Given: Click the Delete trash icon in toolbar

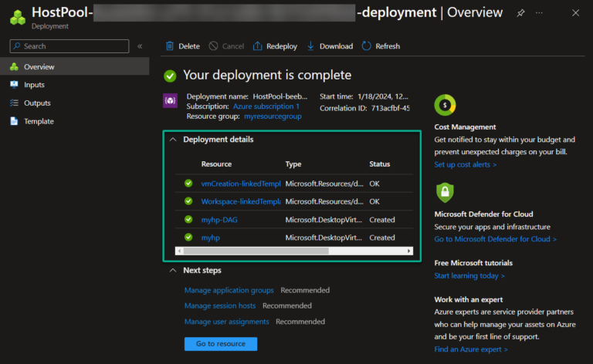Looking at the screenshot, I should (170, 46).
